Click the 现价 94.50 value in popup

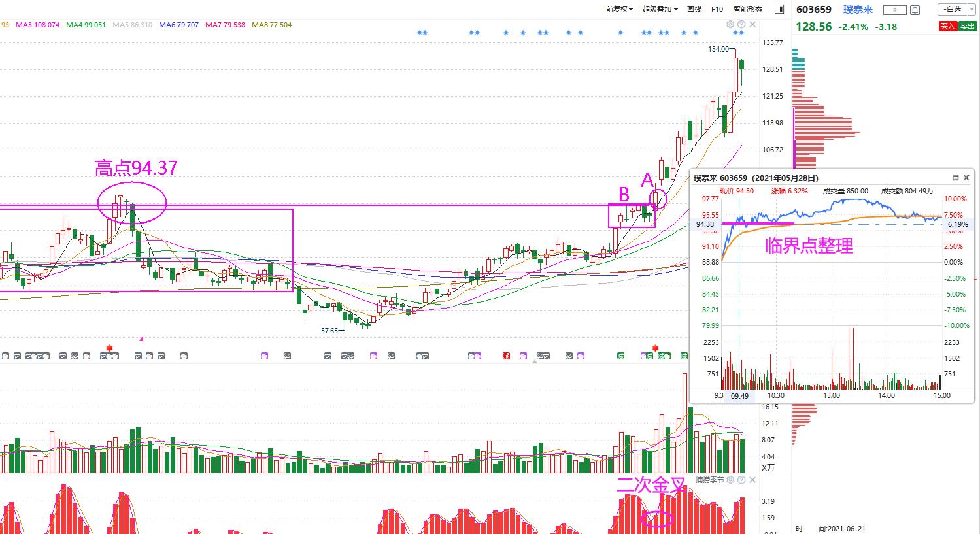736,191
